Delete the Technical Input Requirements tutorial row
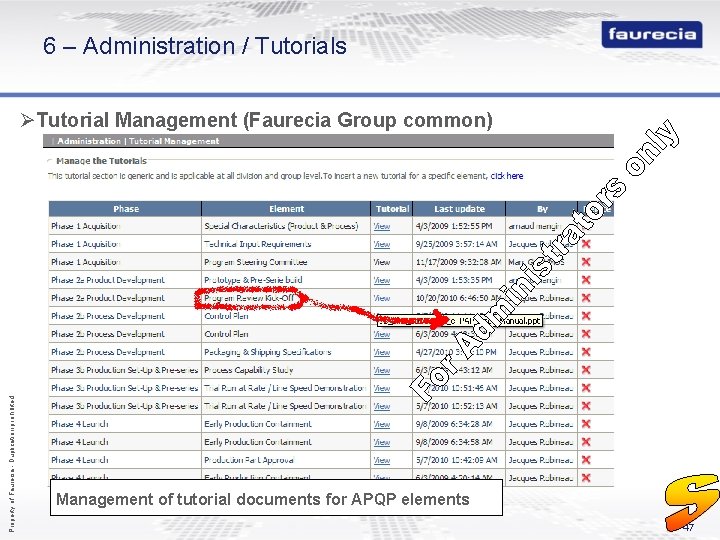The image size is (720, 540). pyautogui.click(x=586, y=244)
